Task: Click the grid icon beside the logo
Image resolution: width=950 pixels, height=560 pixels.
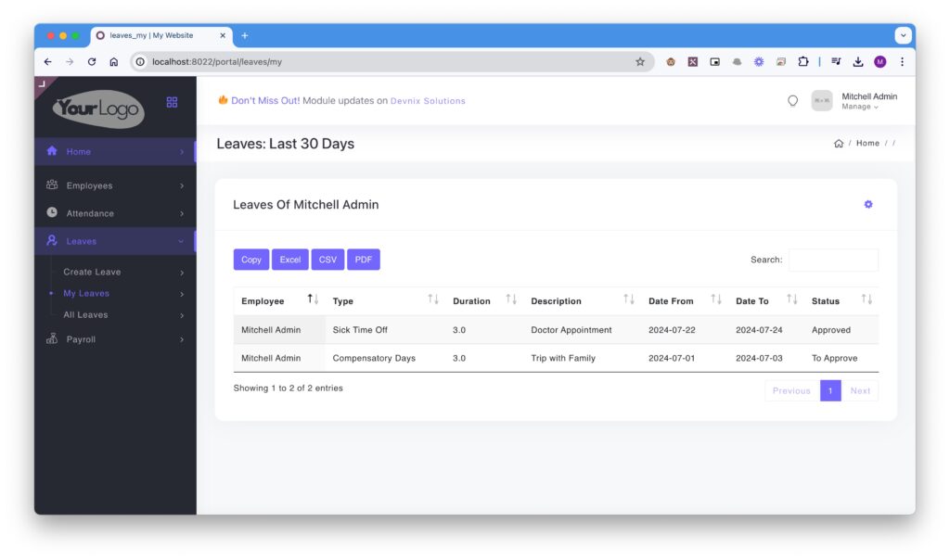Action: [x=172, y=102]
